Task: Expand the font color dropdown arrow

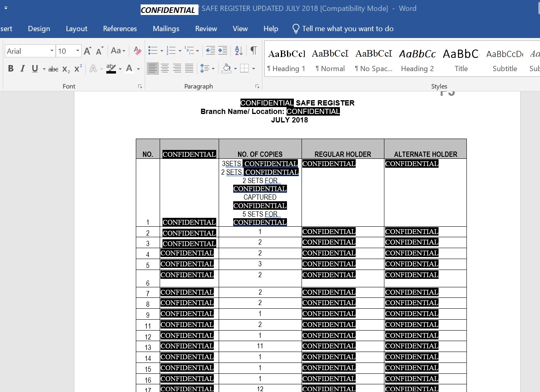Action: (138, 69)
